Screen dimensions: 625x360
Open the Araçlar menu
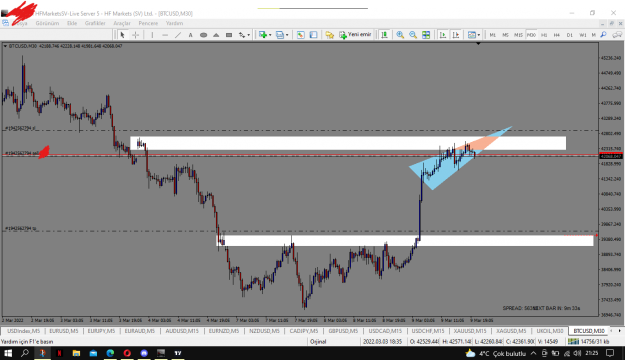pos(122,24)
